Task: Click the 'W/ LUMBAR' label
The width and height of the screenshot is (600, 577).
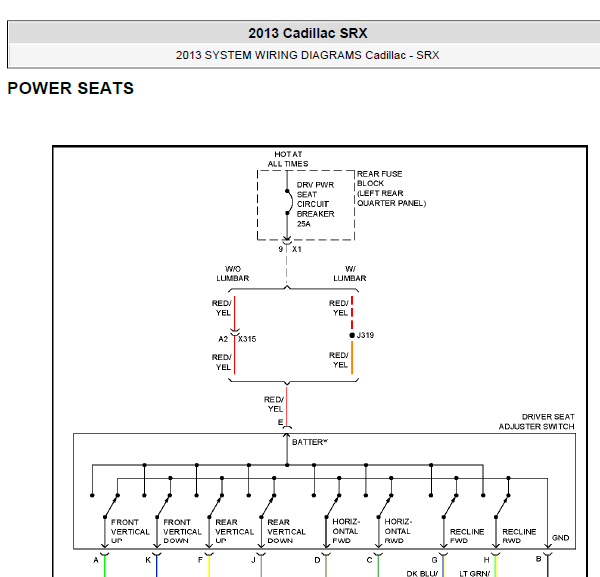Action: click(349, 274)
